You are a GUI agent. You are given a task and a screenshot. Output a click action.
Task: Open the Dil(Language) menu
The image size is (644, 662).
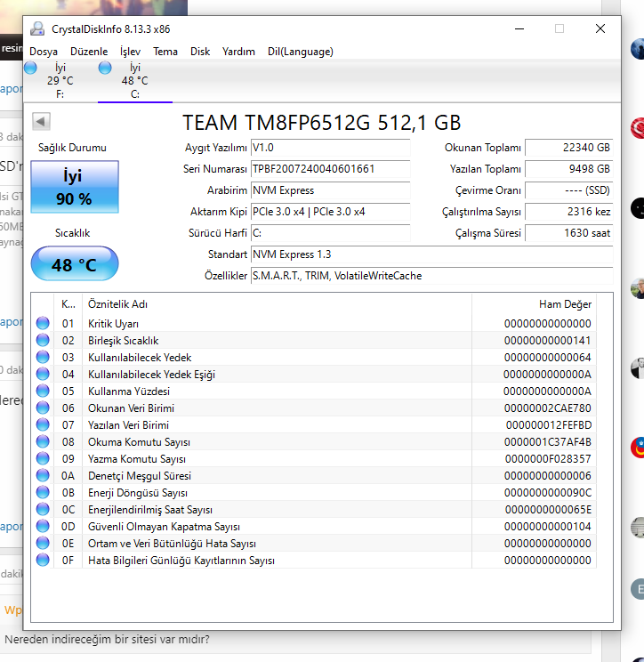(301, 52)
